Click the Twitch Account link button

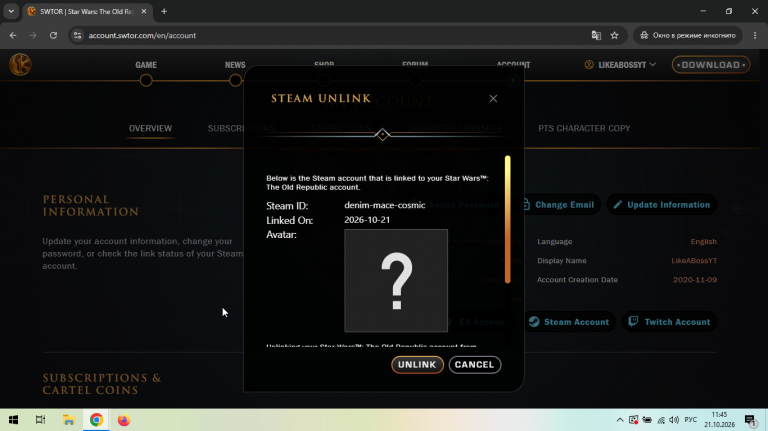pyautogui.click(x=670, y=322)
